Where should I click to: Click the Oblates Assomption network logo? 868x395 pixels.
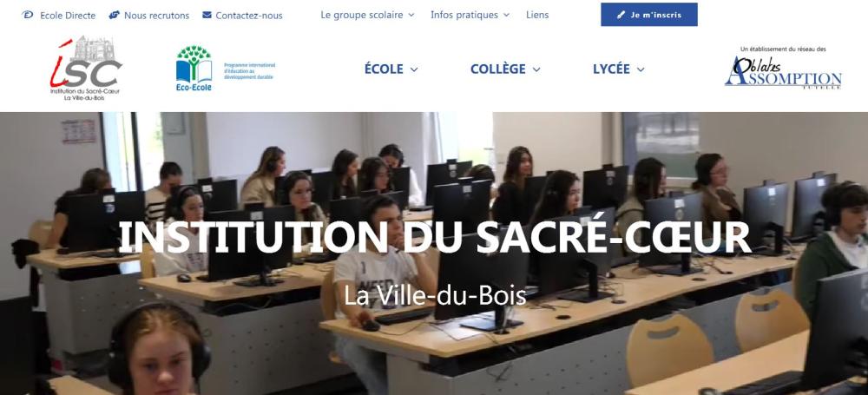tap(783, 68)
